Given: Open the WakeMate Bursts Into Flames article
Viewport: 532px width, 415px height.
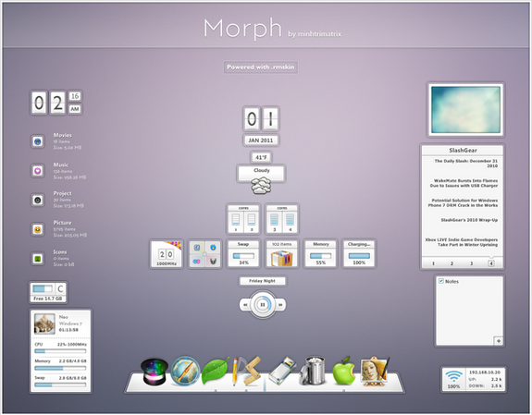Looking at the screenshot, I should [464, 183].
